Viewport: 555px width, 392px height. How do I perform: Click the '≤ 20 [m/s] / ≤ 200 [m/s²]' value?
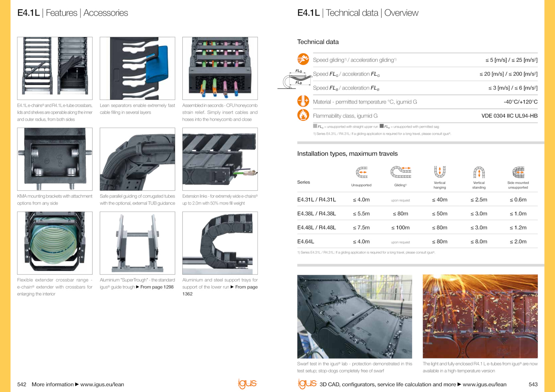[x=509, y=74]
